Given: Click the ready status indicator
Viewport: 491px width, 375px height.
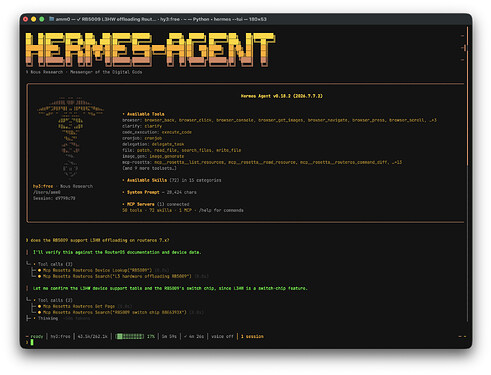Looking at the screenshot, I should click(x=35, y=337).
